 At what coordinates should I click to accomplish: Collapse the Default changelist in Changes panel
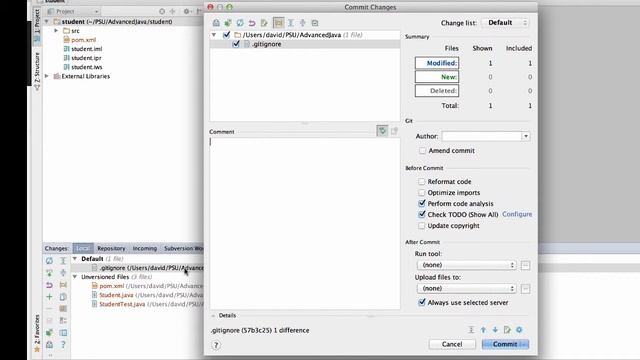75,259
